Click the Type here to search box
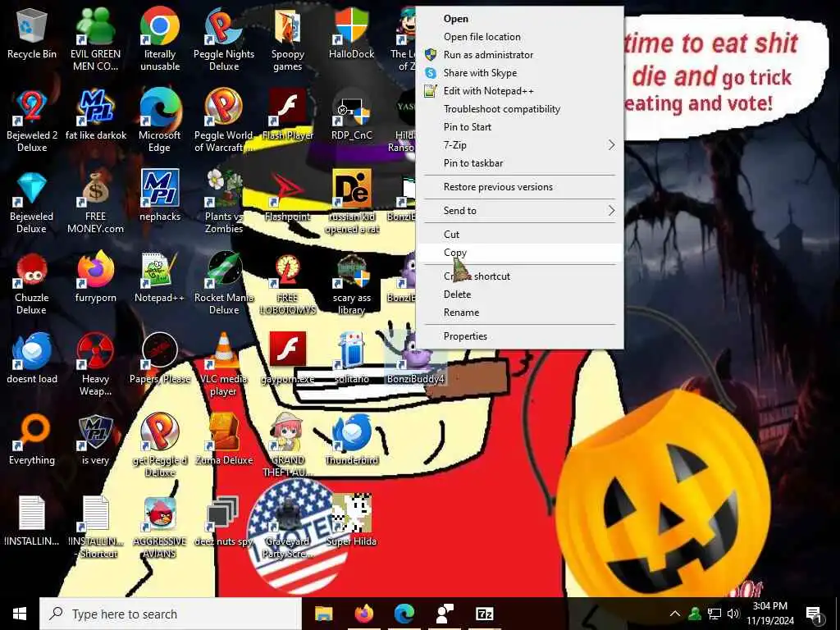This screenshot has width=840, height=630. tap(171, 614)
